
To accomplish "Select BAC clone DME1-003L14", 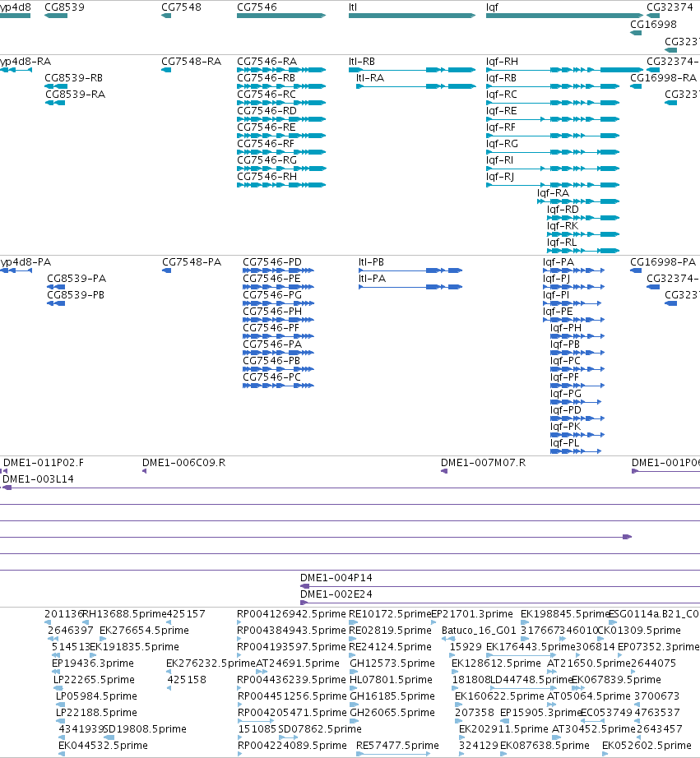I will coord(38,479).
